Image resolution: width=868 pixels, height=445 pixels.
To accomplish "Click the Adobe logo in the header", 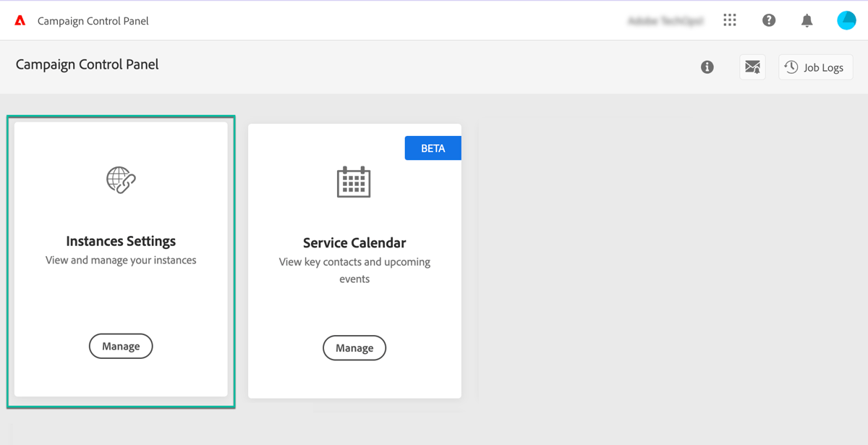I will pyautogui.click(x=20, y=20).
